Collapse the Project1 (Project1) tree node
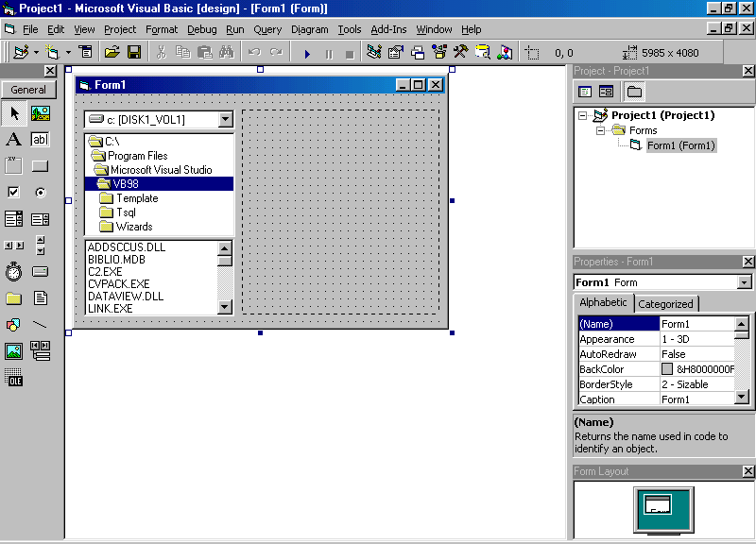The width and height of the screenshot is (756, 544). (x=583, y=115)
